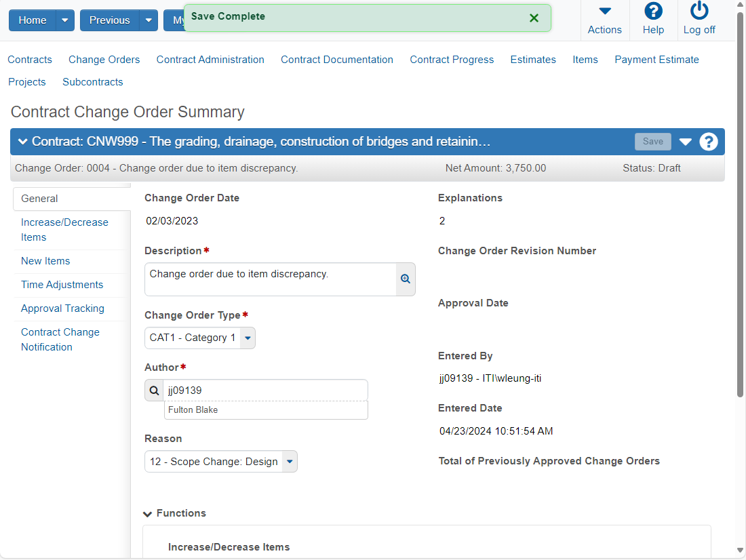The height and width of the screenshot is (560, 746).
Task: Switch to Contract Change Notification tab
Action: 60,340
